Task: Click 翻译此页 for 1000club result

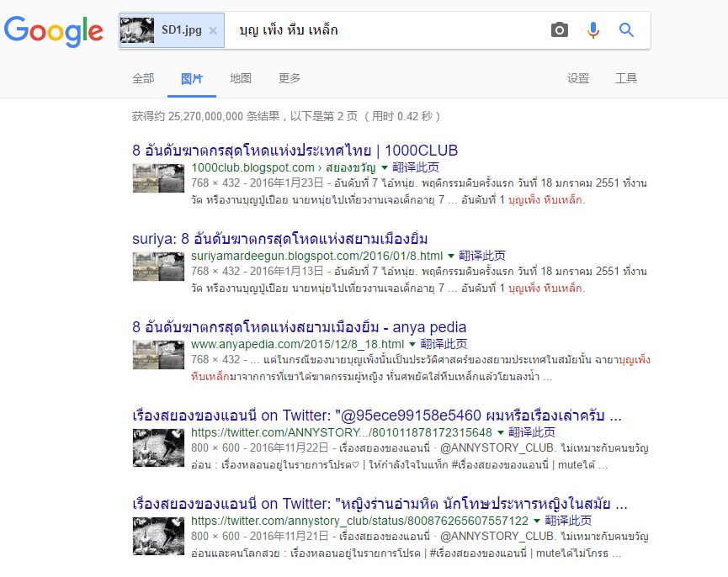Action: [416, 167]
